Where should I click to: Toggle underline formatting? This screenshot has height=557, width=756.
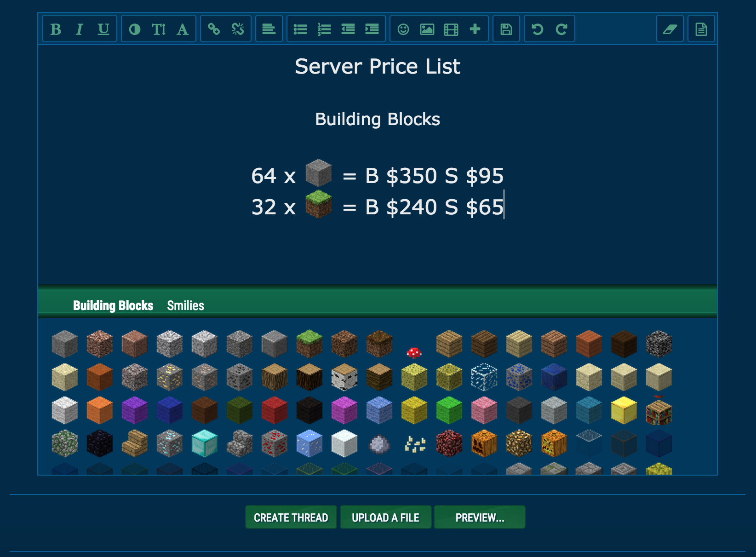[103, 29]
